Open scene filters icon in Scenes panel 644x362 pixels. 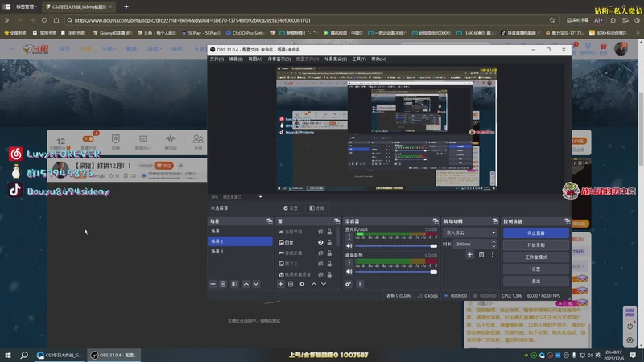click(x=234, y=284)
